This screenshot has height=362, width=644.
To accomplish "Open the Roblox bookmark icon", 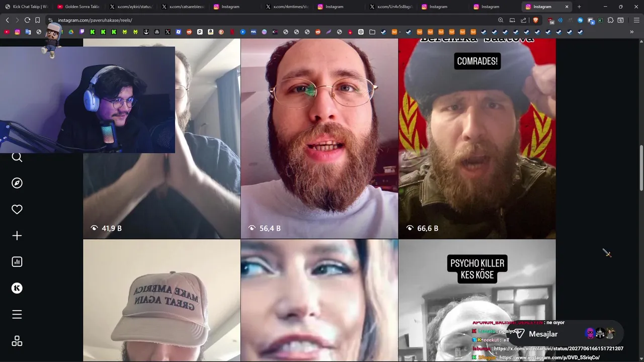I will click(x=178, y=32).
